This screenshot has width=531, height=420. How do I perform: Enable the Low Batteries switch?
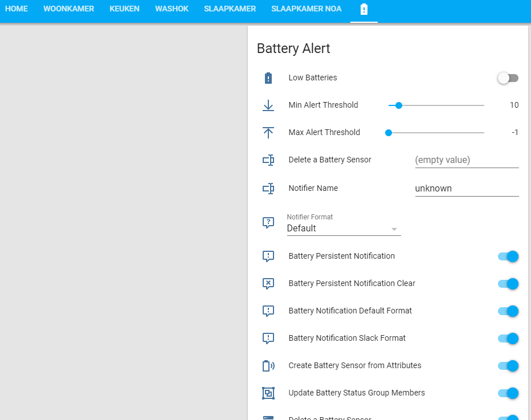coord(507,78)
